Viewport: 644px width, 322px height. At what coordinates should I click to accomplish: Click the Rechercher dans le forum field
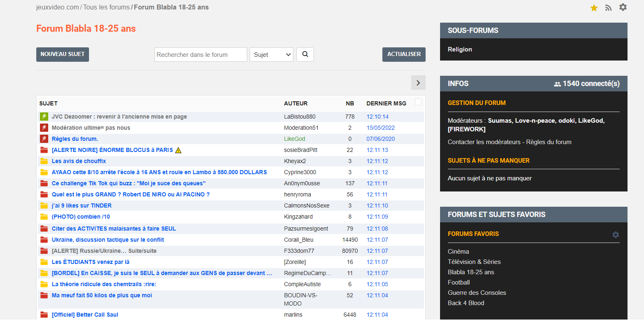[x=201, y=54]
